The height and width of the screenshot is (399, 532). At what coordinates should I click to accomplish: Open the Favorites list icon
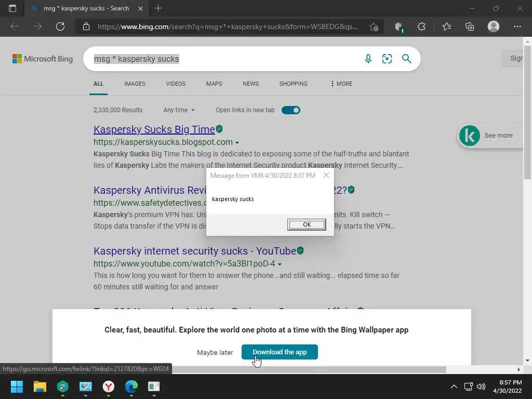point(447,26)
